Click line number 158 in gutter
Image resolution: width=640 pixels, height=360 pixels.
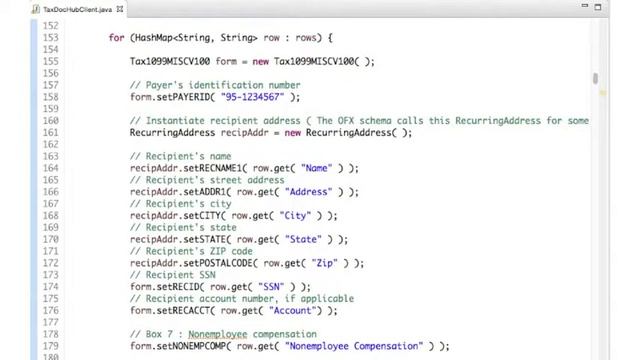[51, 97]
